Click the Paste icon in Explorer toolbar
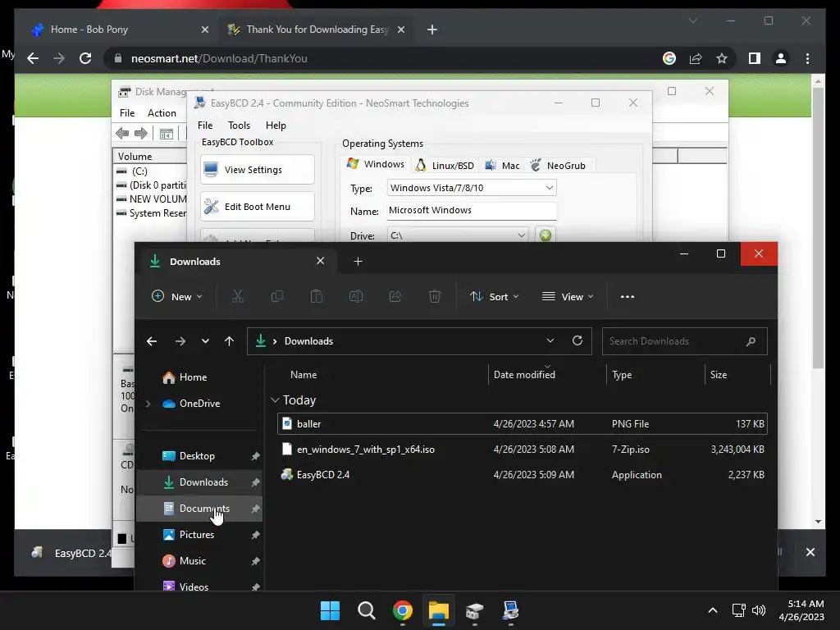Image resolution: width=840 pixels, height=630 pixels. [317, 296]
